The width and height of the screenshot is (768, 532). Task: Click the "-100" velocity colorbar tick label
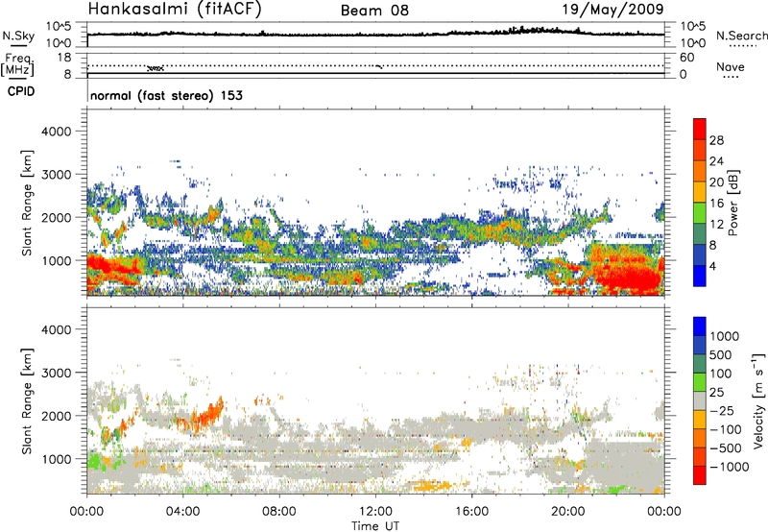click(725, 429)
